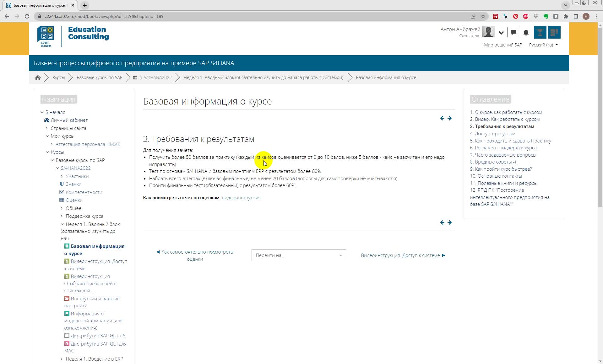Open Значки badges item
The image size is (603, 364).
point(73,184)
